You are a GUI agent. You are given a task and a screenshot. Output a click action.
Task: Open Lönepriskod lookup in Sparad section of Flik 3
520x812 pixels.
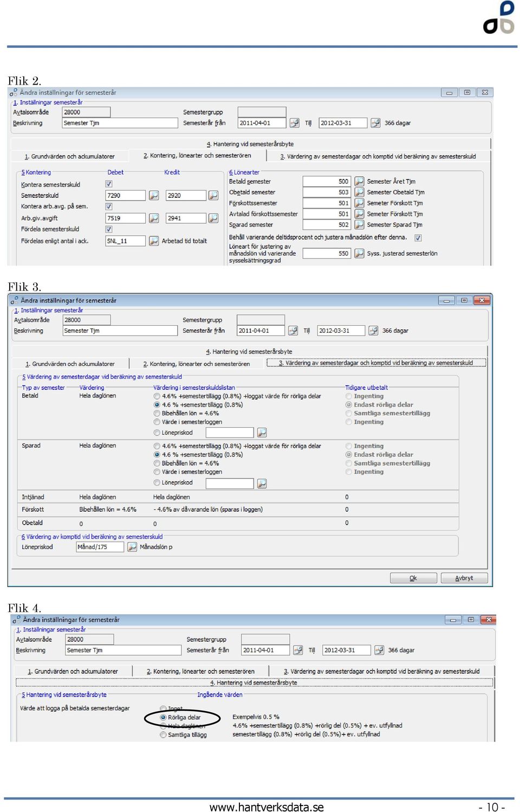[262, 483]
